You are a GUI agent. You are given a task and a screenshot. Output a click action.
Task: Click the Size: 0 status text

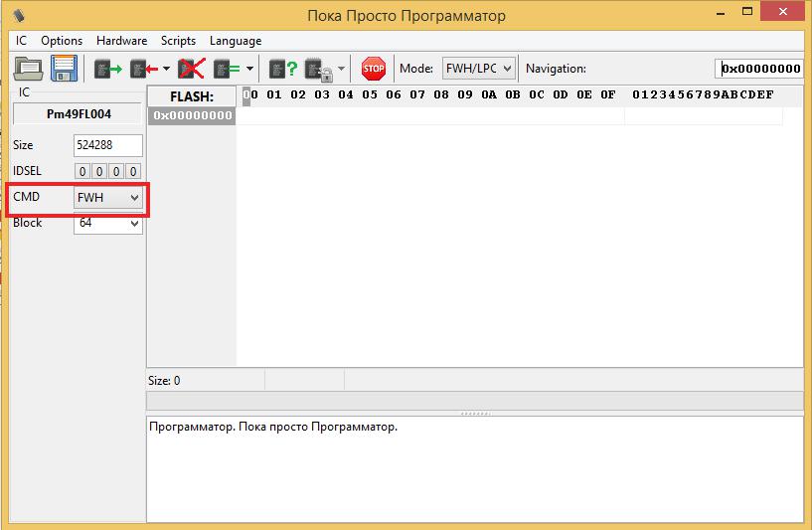coord(164,381)
